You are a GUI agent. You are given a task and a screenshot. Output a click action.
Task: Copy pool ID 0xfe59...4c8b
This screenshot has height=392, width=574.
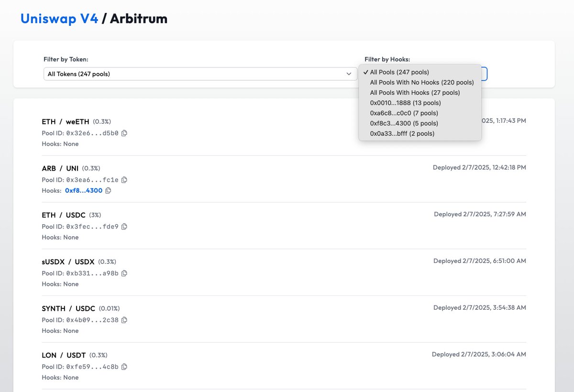click(x=124, y=367)
